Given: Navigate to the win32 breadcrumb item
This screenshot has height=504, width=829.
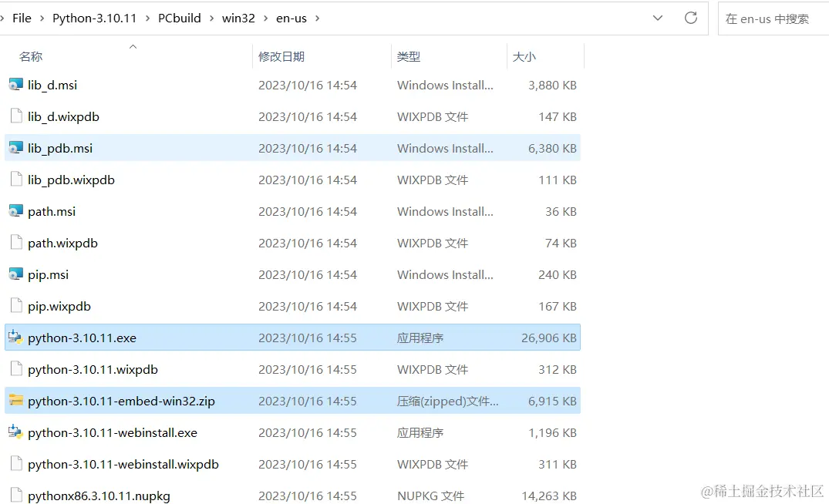Looking at the screenshot, I should pos(239,18).
